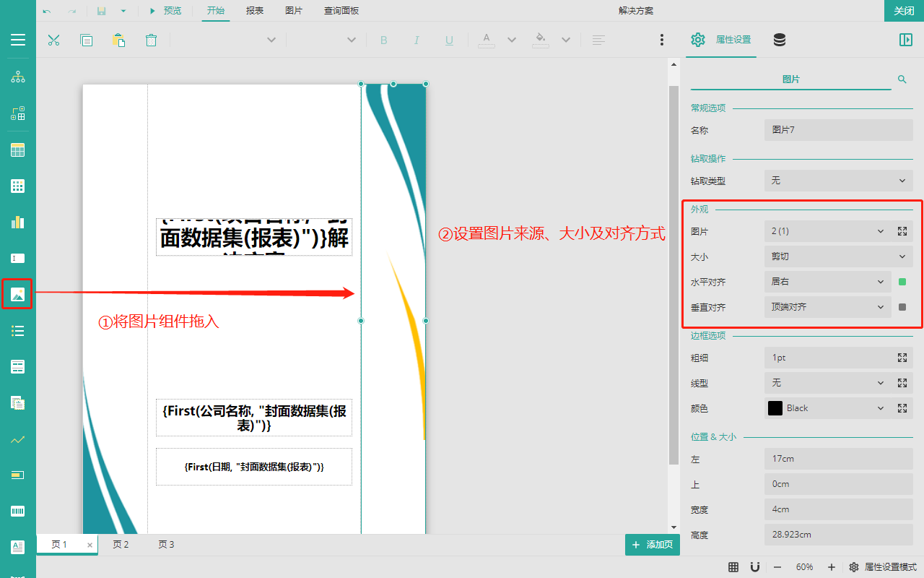Click the 宽度 input field

838,509
